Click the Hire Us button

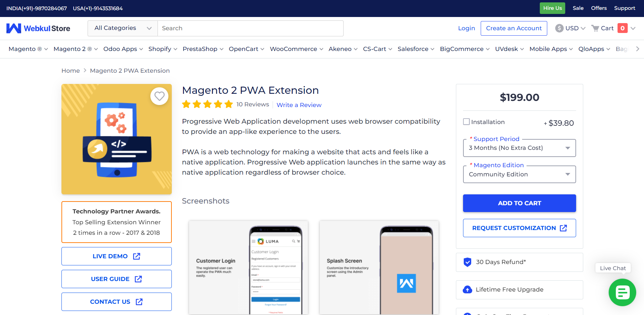point(552,8)
